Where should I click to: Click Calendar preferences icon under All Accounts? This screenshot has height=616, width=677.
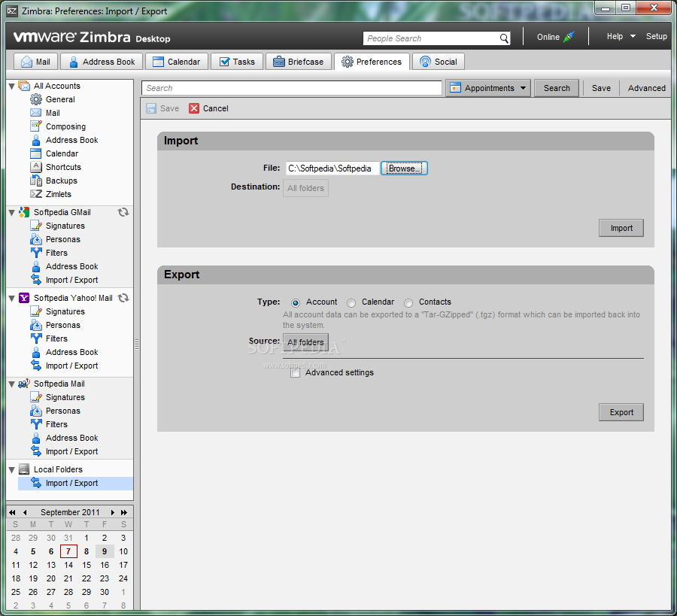[36, 153]
